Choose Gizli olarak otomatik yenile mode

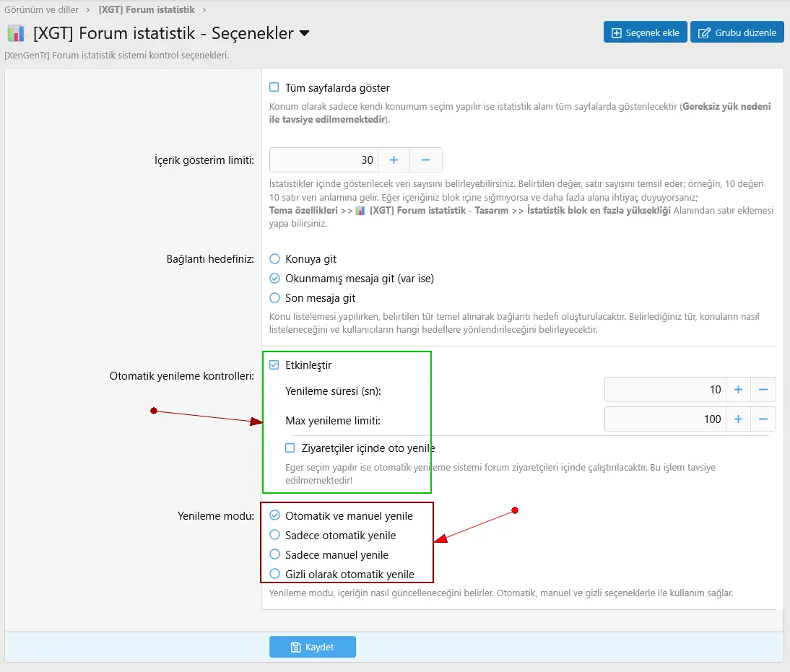pos(274,574)
